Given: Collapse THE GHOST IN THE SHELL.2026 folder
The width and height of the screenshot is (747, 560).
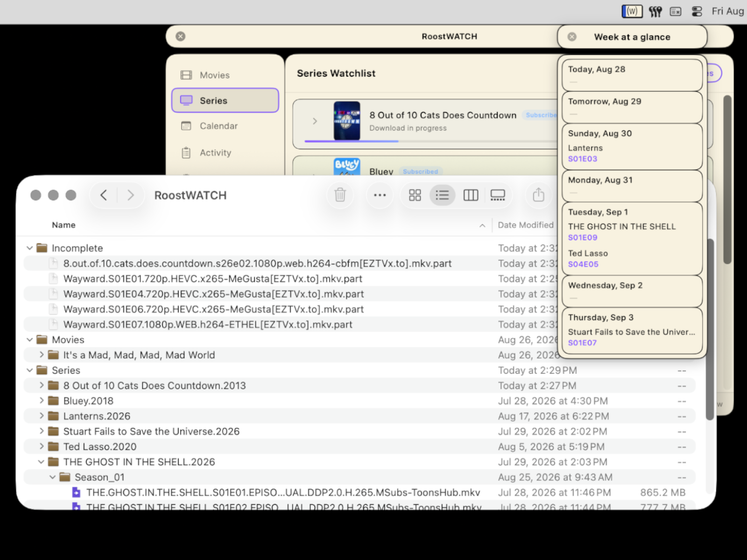Looking at the screenshot, I should 42,462.
